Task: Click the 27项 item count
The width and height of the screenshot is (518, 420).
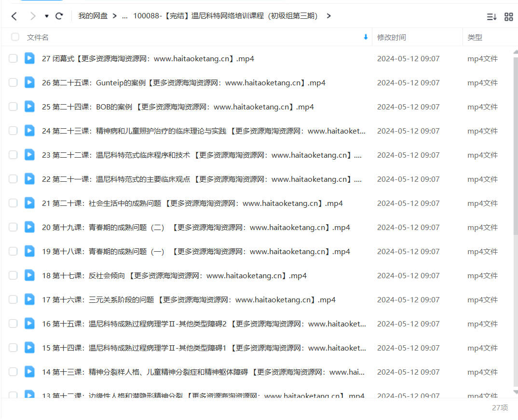Action: tap(500, 408)
